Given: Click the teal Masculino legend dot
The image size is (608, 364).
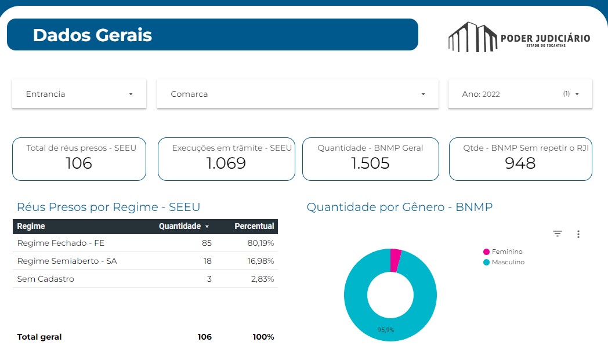Looking at the screenshot, I should tap(486, 262).
